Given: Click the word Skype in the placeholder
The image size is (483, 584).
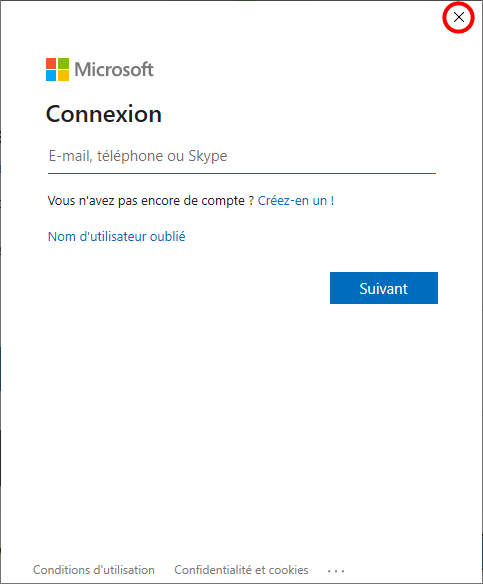Looking at the screenshot, I should 207,156.
